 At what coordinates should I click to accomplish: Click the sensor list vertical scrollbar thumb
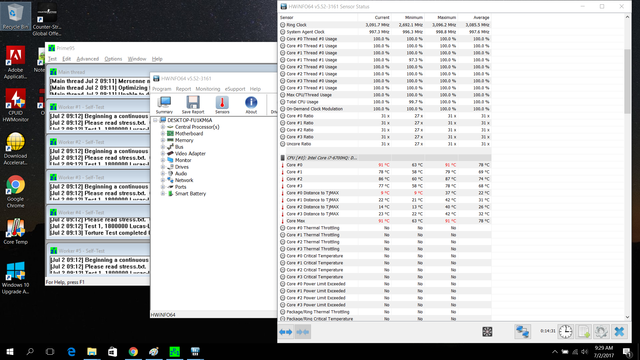[x=627, y=81]
